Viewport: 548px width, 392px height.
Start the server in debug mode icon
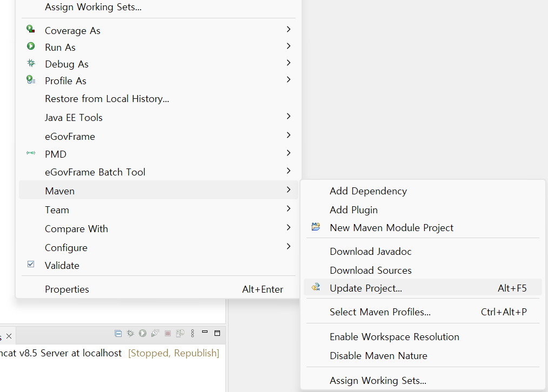click(130, 333)
